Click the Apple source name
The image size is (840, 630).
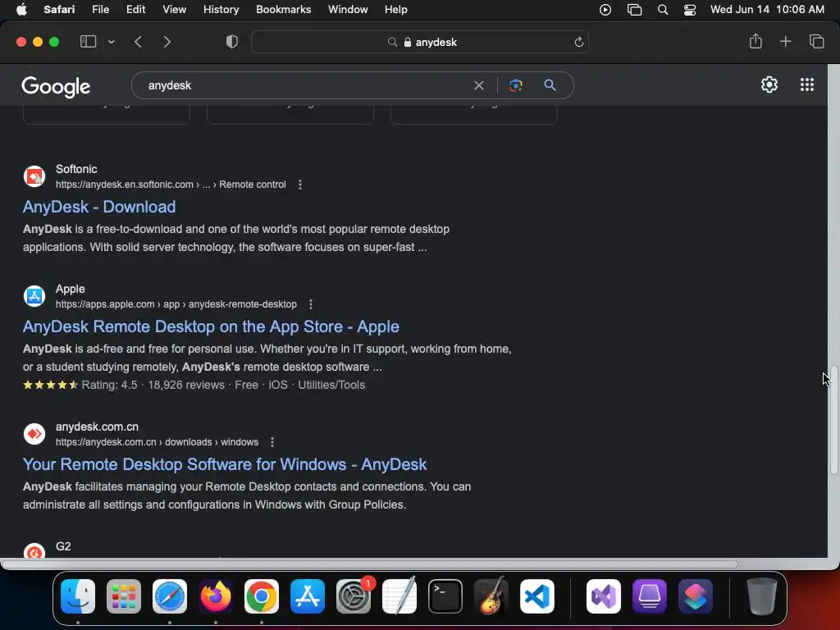tap(71, 289)
